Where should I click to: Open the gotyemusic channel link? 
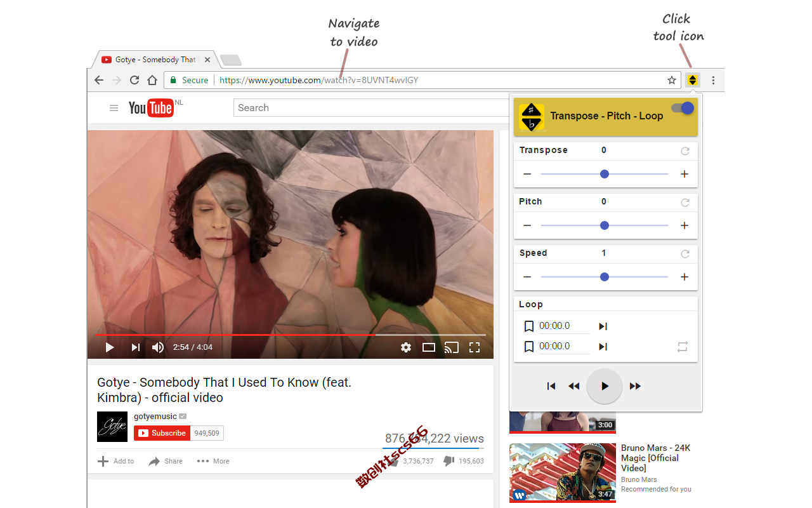coord(155,417)
